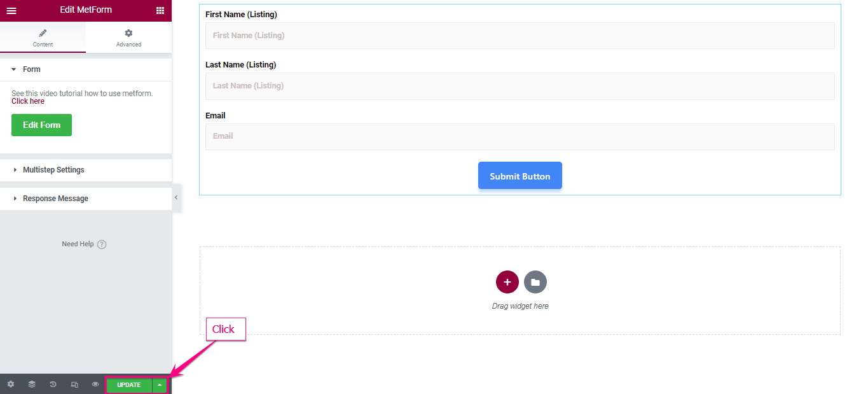Click the First Name (Listing) input field
Screen dimensions: 868x394
[520, 36]
